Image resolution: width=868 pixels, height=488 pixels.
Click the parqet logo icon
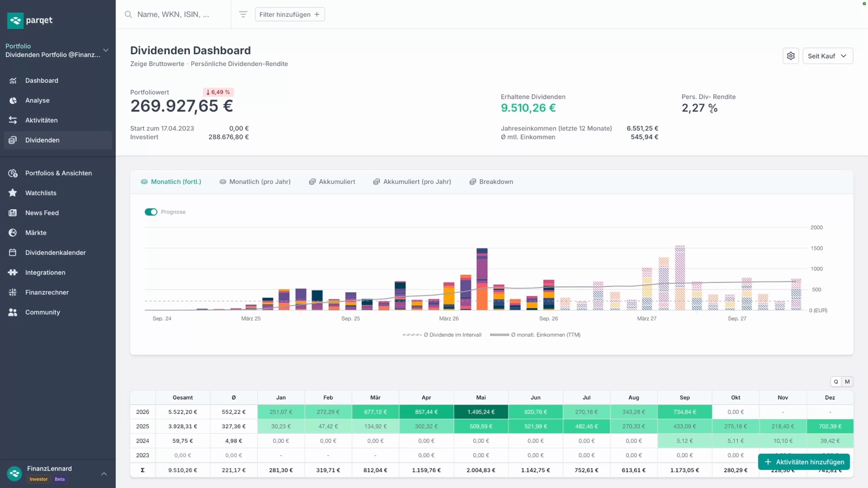15,21
